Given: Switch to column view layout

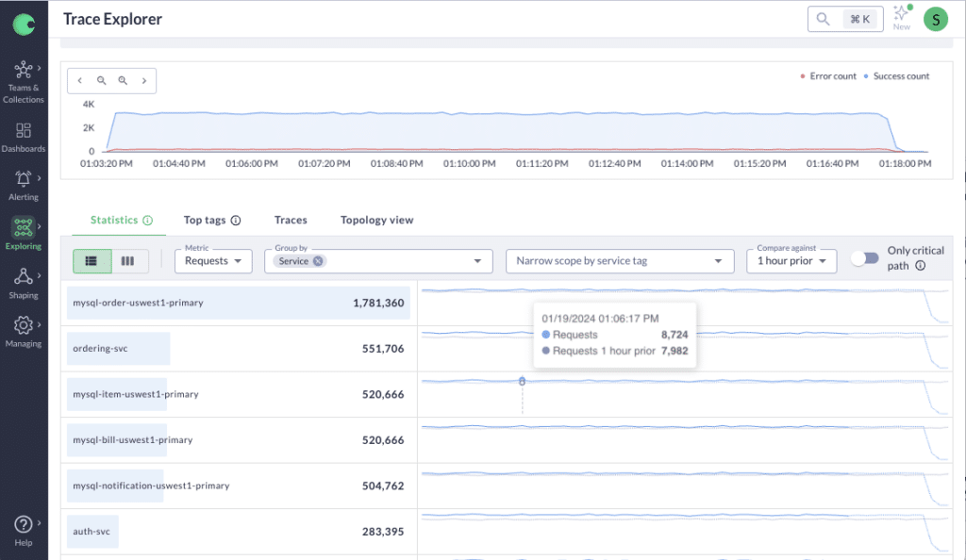Looking at the screenshot, I should click(129, 261).
